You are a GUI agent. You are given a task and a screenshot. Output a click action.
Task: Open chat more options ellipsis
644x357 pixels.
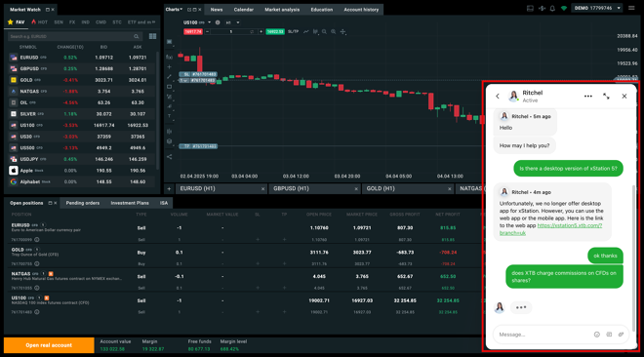(588, 96)
